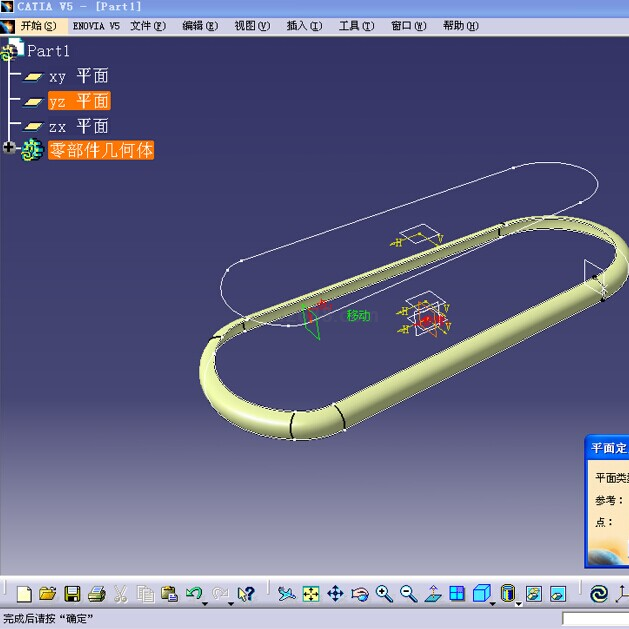Image resolution: width=629 pixels, height=629 pixels.
Task: Open the 插入 menu
Action: coord(304,26)
